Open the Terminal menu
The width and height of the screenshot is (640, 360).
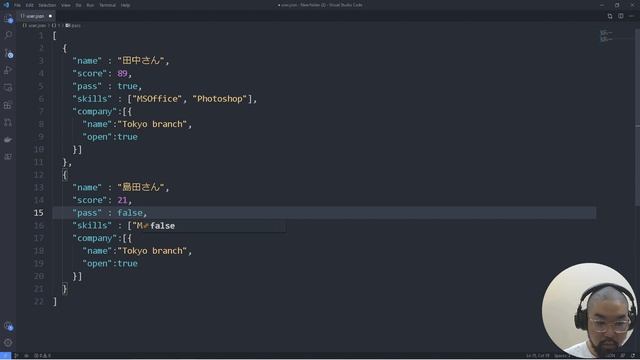(107, 5)
